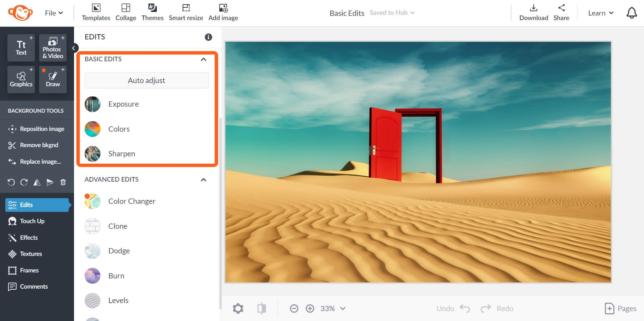Collapse the ADVANCED EDITS section
644x321 pixels.
(203, 180)
